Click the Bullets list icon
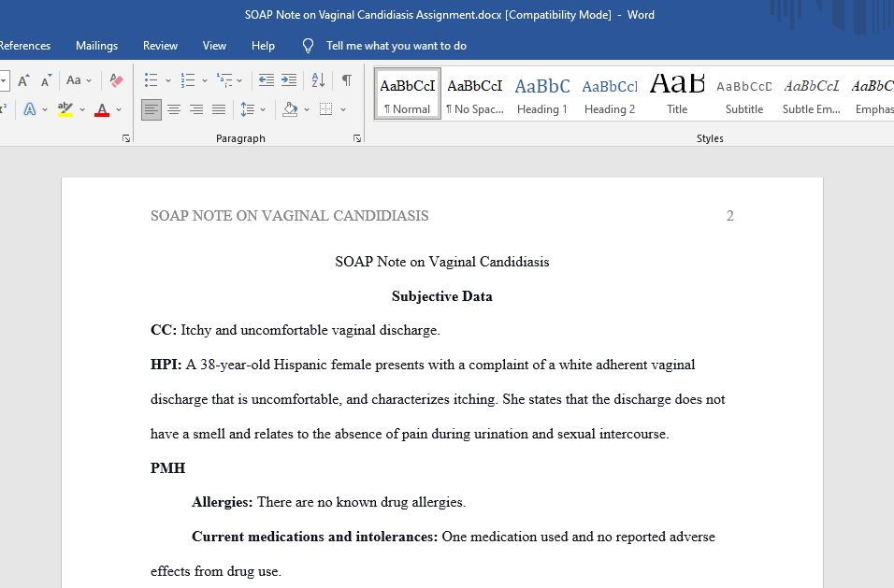 [x=151, y=80]
